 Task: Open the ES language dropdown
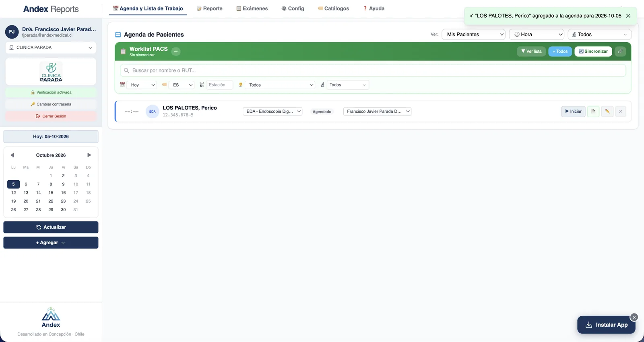coord(182,85)
